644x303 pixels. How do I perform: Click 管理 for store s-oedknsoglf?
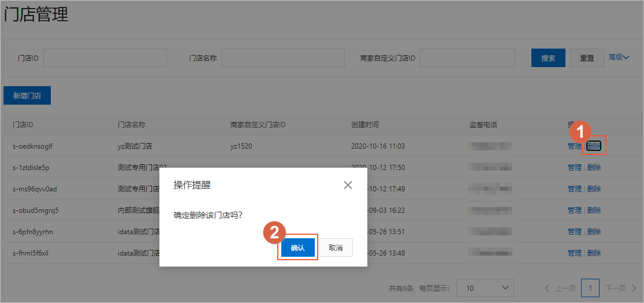575,146
